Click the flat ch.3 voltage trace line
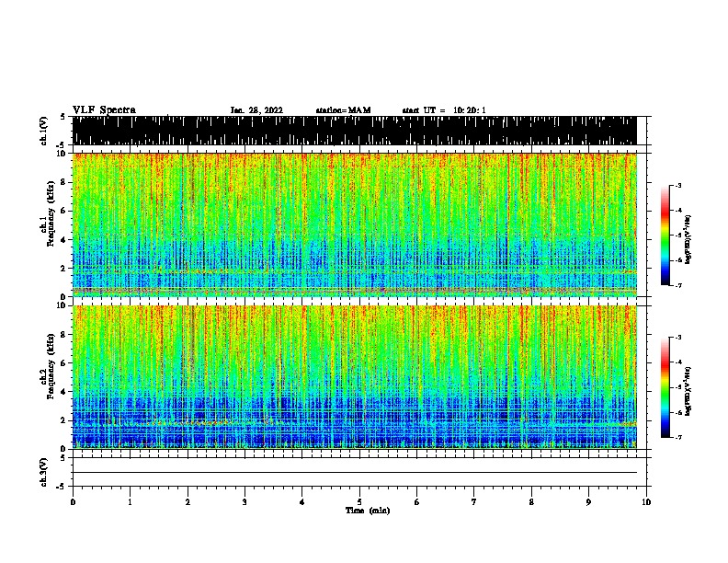This screenshot has width=728, height=563. (354, 473)
